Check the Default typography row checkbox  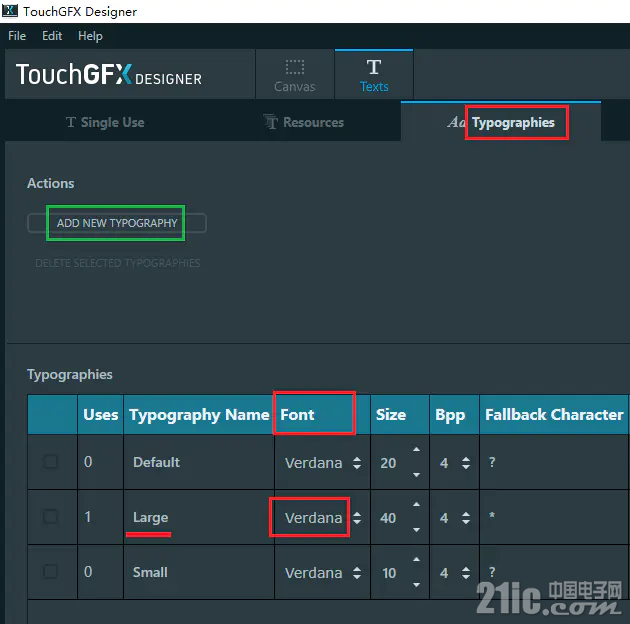[x=51, y=461]
